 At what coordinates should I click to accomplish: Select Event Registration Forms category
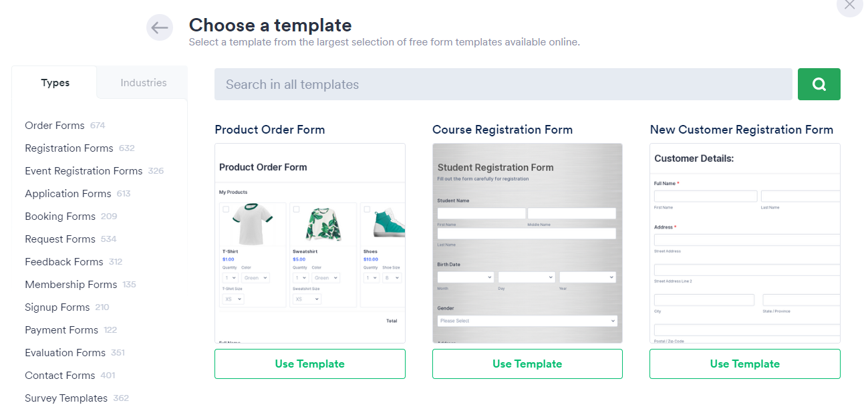84,171
